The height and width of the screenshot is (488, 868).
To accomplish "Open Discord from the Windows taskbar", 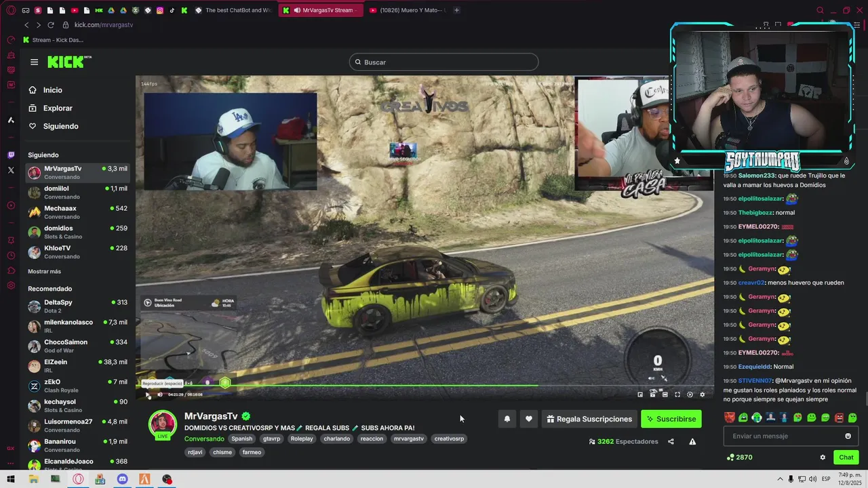I will [x=122, y=479].
